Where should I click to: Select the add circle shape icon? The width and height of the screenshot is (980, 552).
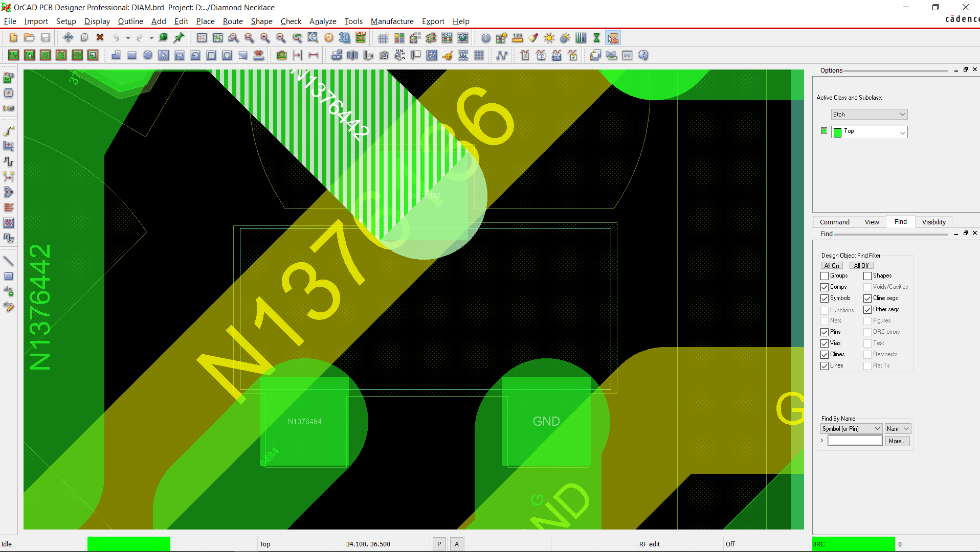click(x=148, y=55)
